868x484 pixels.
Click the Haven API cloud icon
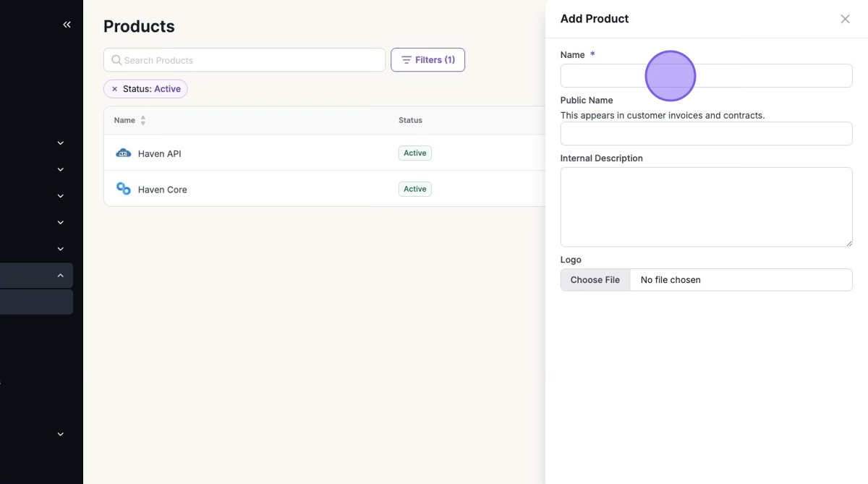pyautogui.click(x=124, y=153)
